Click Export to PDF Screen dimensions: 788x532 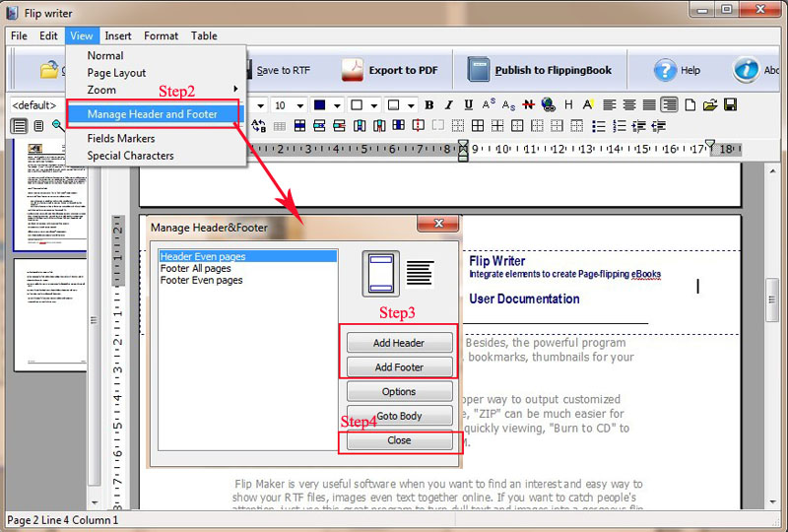(390, 70)
